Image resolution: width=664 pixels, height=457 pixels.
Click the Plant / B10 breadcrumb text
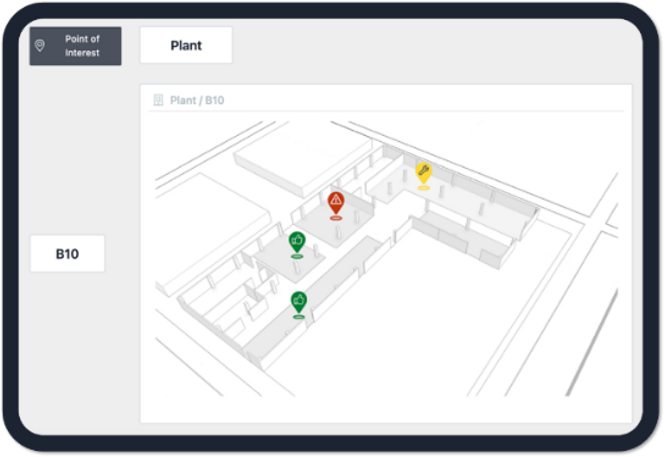point(197,100)
